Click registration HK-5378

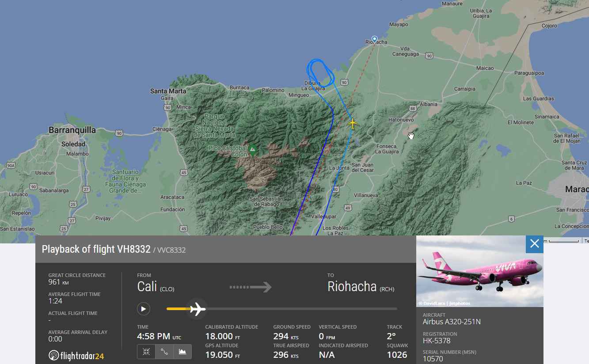point(437,341)
